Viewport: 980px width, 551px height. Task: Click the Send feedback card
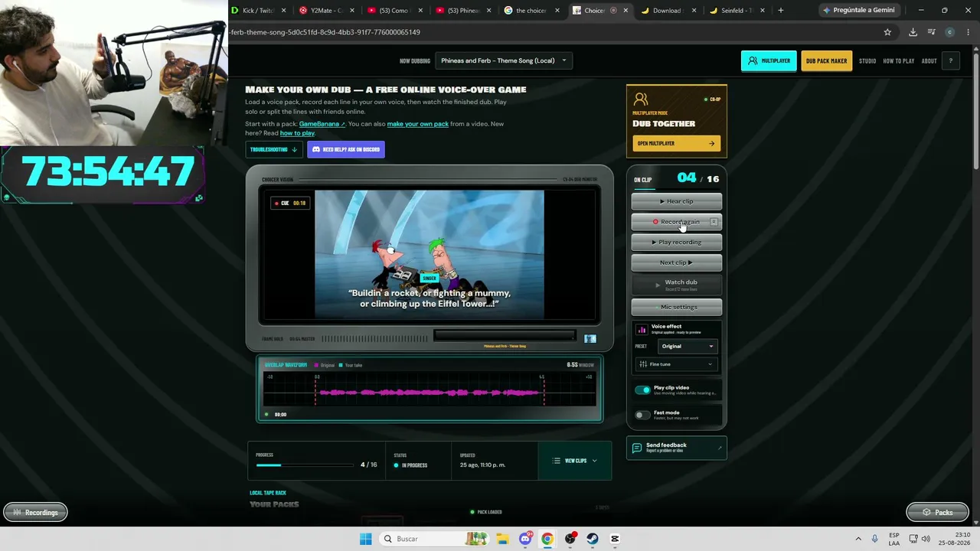tap(676, 448)
